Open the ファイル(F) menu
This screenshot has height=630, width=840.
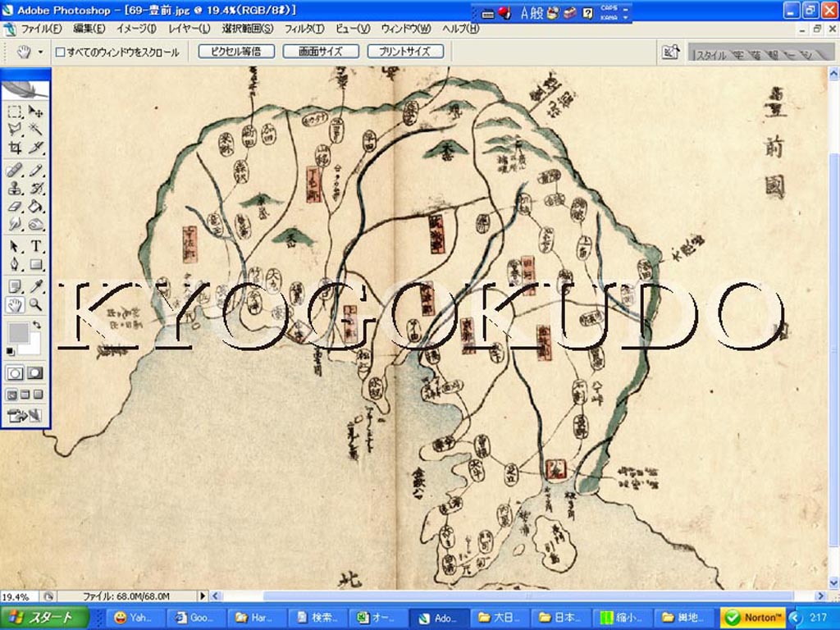click(41, 29)
